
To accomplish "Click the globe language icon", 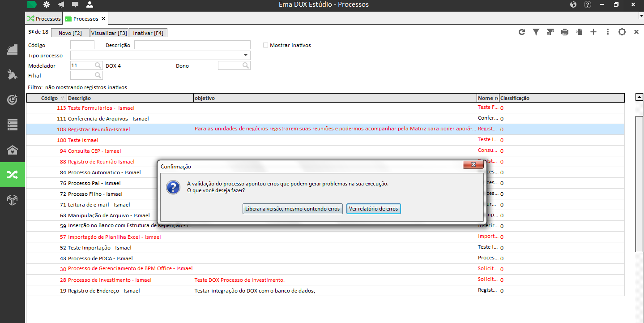I will 573,4.
